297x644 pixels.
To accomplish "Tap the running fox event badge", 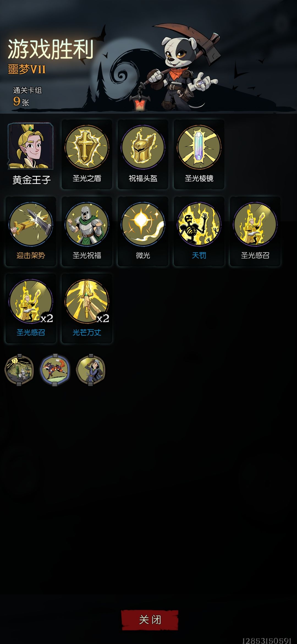I will click(55, 370).
